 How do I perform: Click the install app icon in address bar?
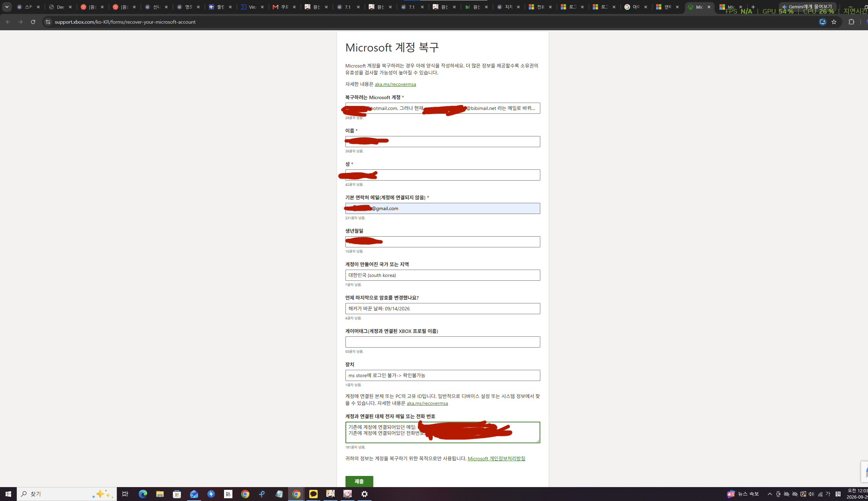coord(822,22)
